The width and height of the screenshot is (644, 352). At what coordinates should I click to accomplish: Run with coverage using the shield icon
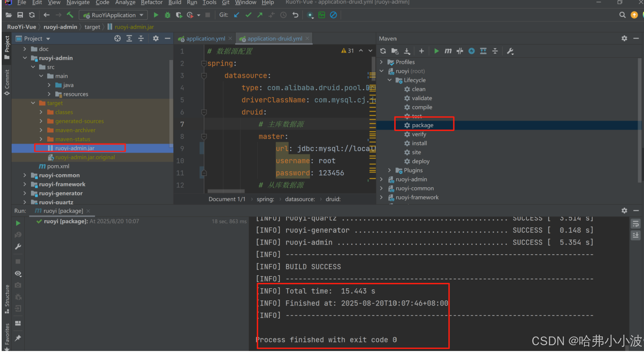(x=179, y=15)
